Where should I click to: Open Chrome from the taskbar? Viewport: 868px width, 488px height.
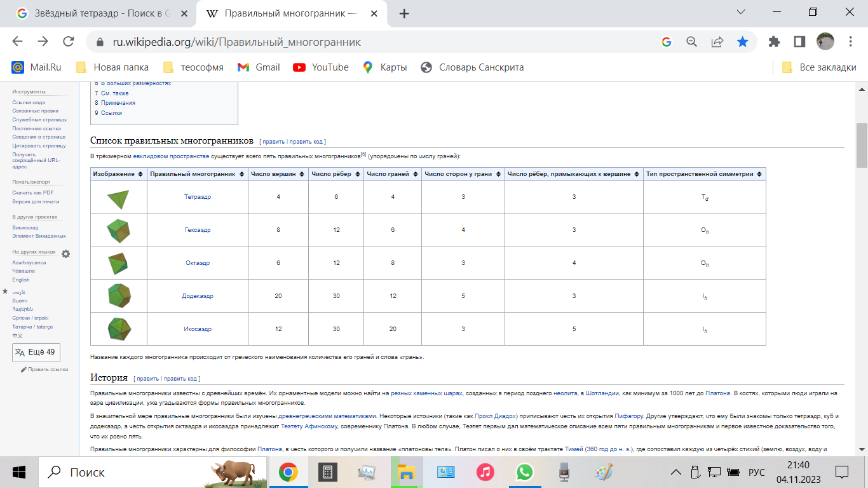coord(288,472)
